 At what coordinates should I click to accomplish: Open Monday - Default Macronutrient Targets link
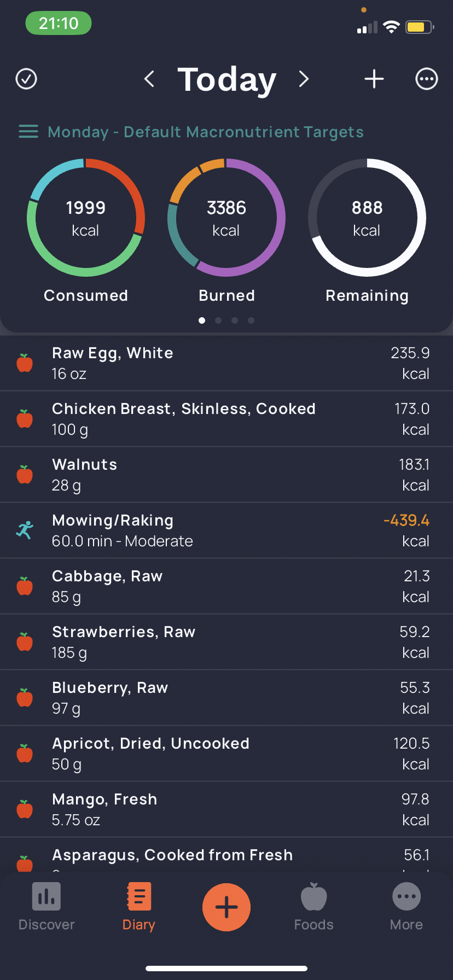[206, 132]
